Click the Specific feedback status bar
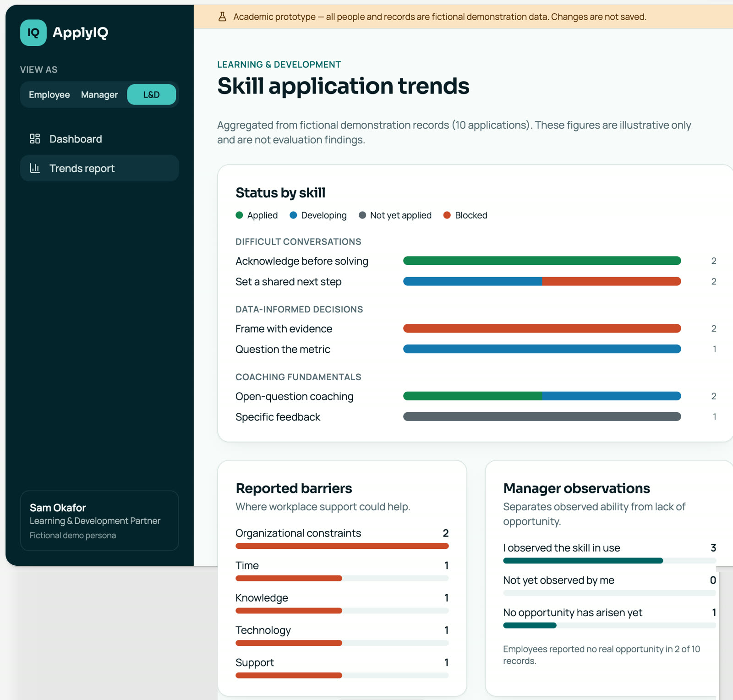This screenshot has width=733, height=700. click(x=542, y=417)
